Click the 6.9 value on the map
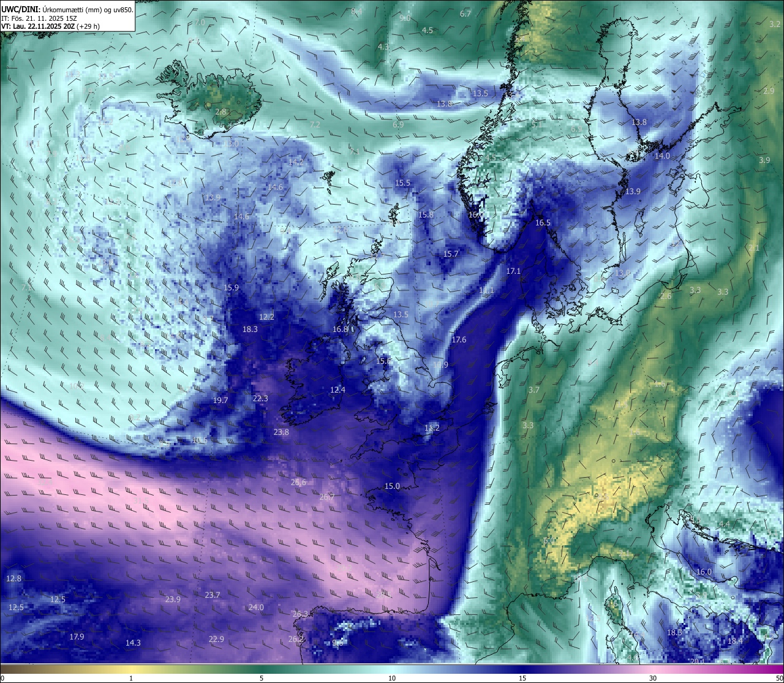Image resolution: width=784 pixels, height=683 pixels. pyautogui.click(x=398, y=124)
